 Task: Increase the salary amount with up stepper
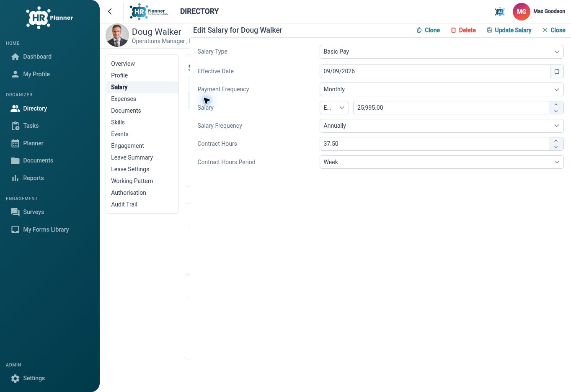(x=556, y=104)
